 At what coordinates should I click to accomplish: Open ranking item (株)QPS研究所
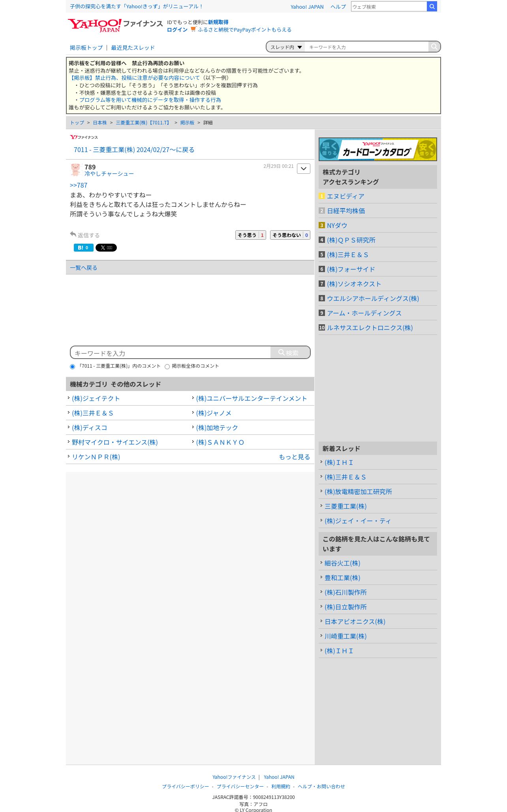pos(351,240)
